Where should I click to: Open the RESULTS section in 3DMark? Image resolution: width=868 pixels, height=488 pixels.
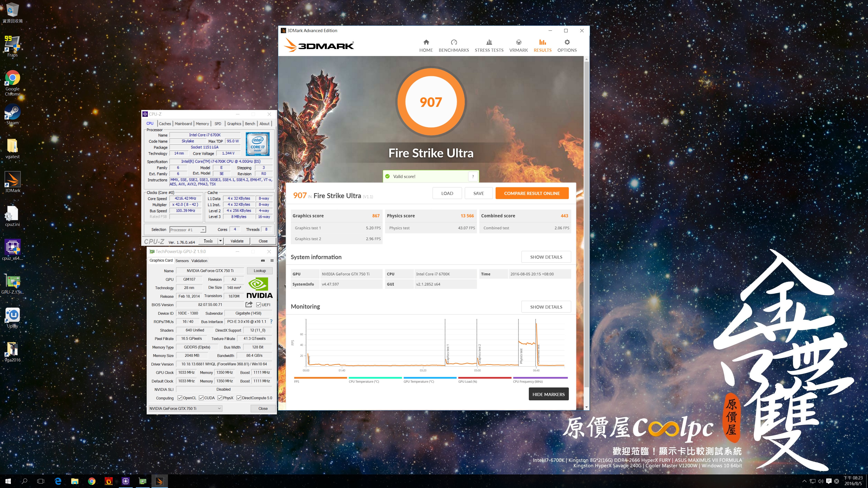pyautogui.click(x=542, y=46)
